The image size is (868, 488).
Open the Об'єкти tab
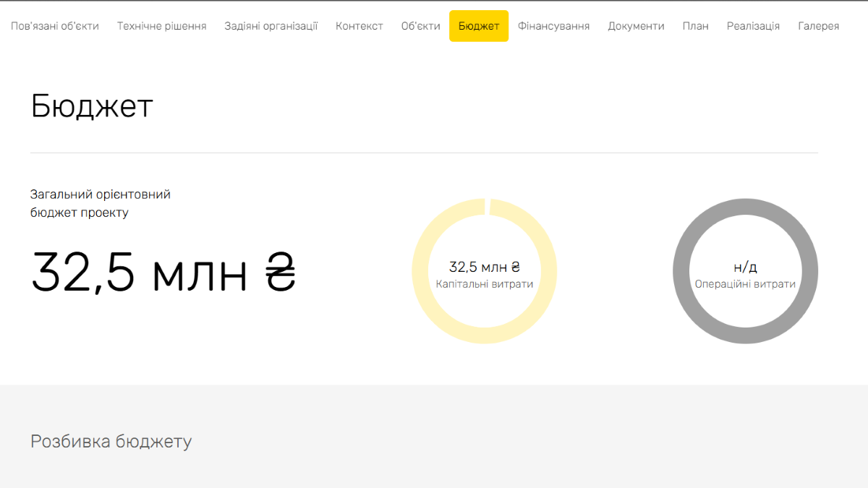(420, 26)
